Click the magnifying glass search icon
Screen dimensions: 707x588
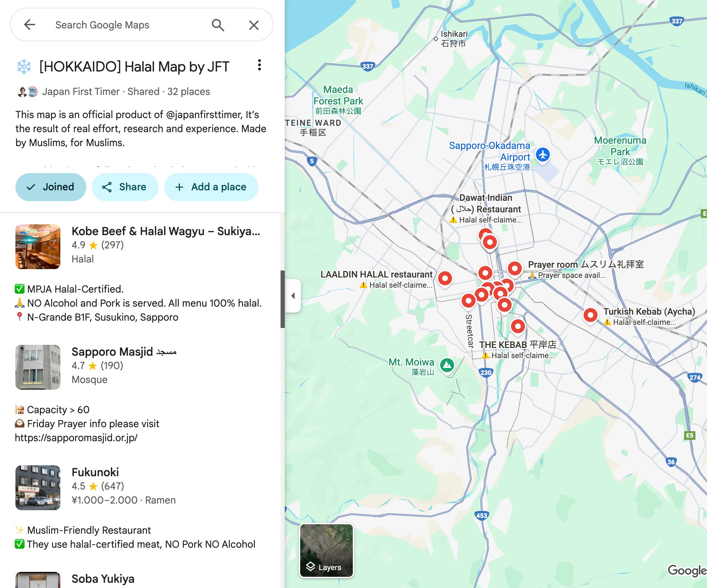click(218, 25)
